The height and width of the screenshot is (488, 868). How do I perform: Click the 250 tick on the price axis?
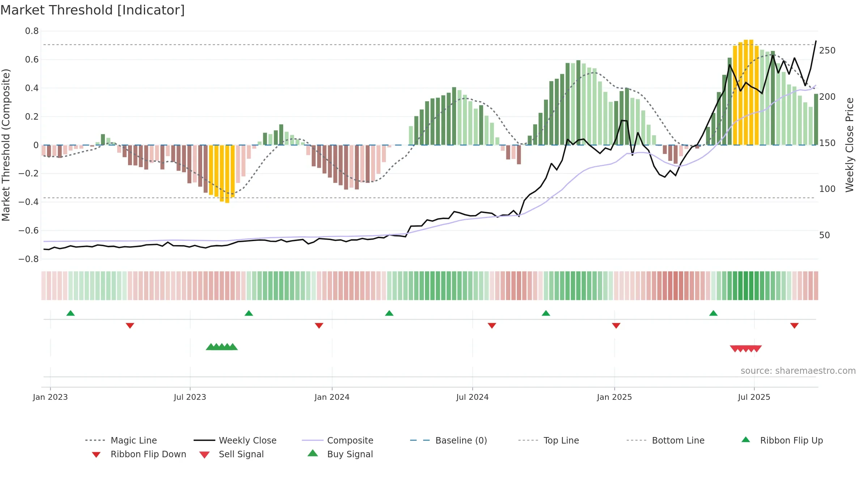coord(827,51)
